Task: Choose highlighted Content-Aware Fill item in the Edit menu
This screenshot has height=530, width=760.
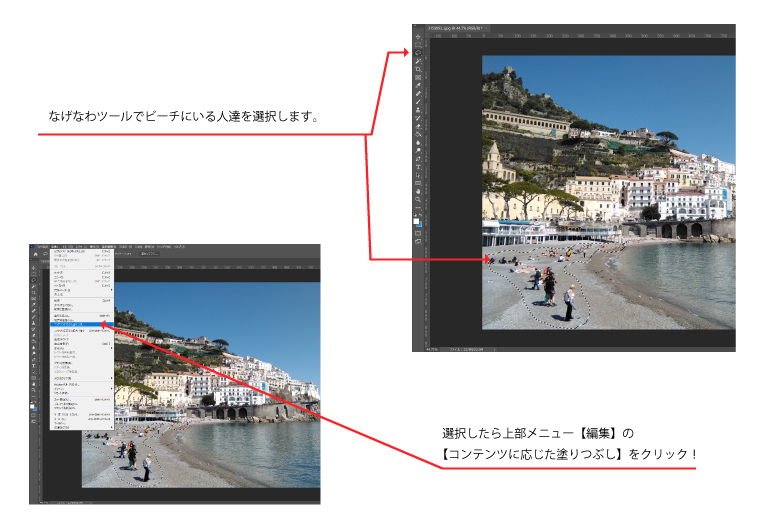Action: (x=82, y=324)
